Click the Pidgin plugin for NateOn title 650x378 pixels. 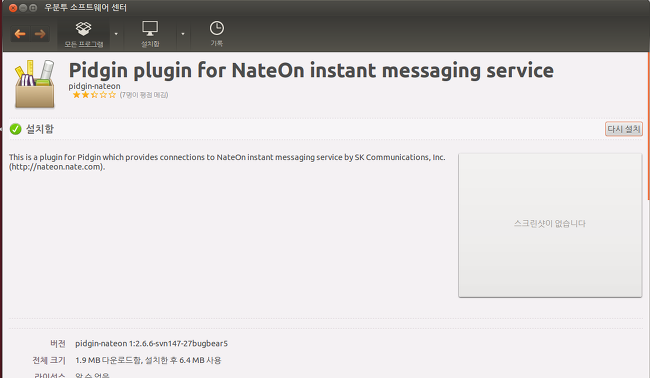click(x=311, y=70)
